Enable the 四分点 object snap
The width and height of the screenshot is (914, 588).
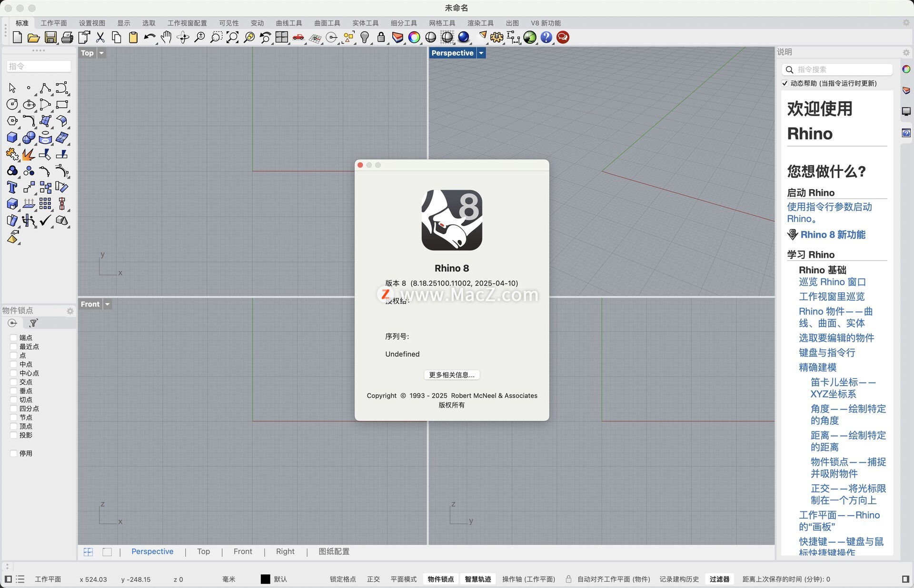[14, 409]
